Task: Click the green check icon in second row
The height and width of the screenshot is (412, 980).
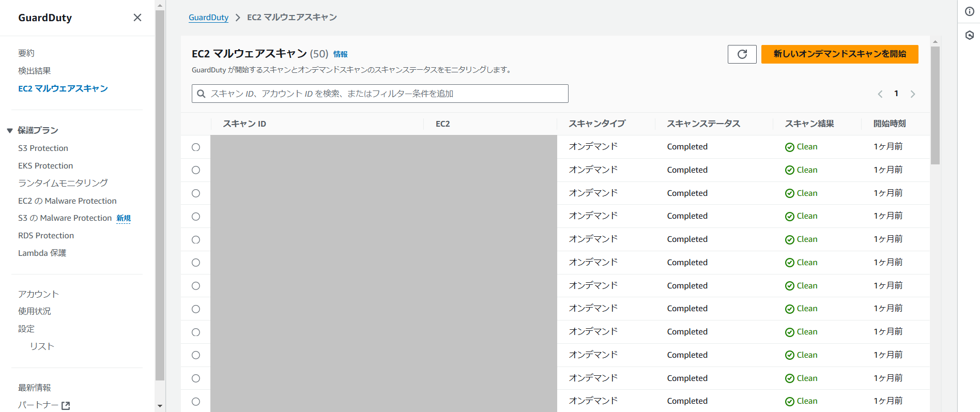Action: 790,170
